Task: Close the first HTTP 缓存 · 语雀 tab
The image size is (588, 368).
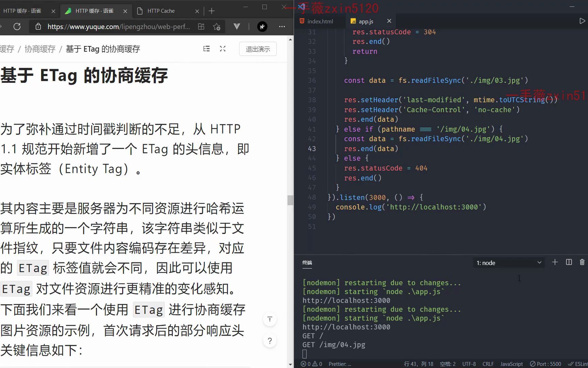Action: coord(53,11)
